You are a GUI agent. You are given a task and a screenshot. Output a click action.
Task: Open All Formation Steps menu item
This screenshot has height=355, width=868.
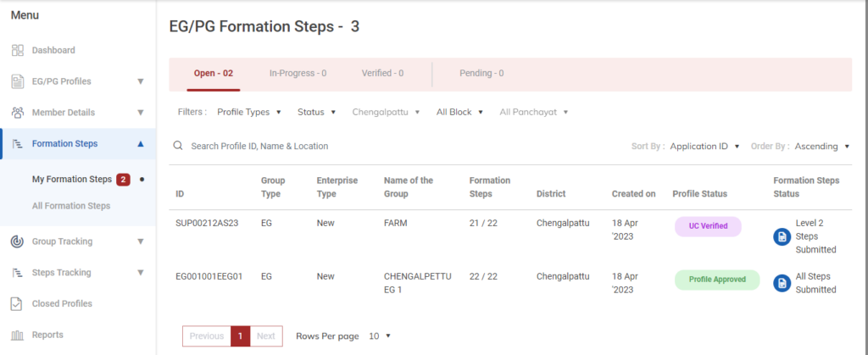pos(71,206)
